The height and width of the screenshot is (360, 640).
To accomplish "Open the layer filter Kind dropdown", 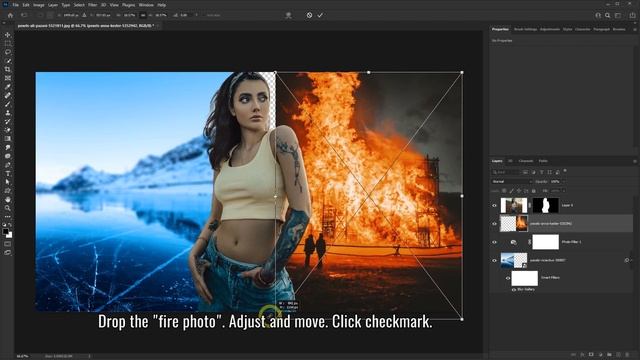I will [x=506, y=172].
